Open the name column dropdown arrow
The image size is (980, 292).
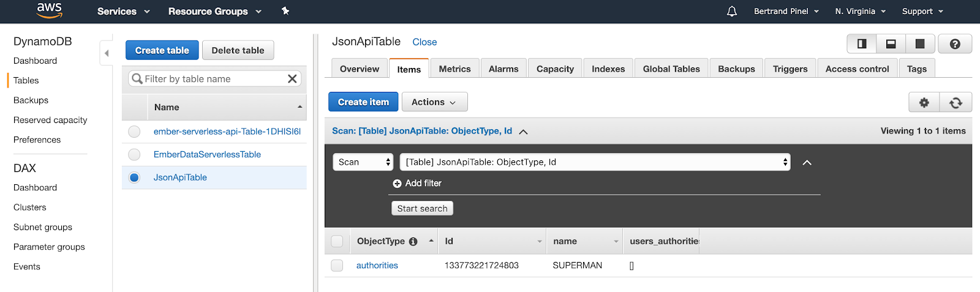point(616,242)
